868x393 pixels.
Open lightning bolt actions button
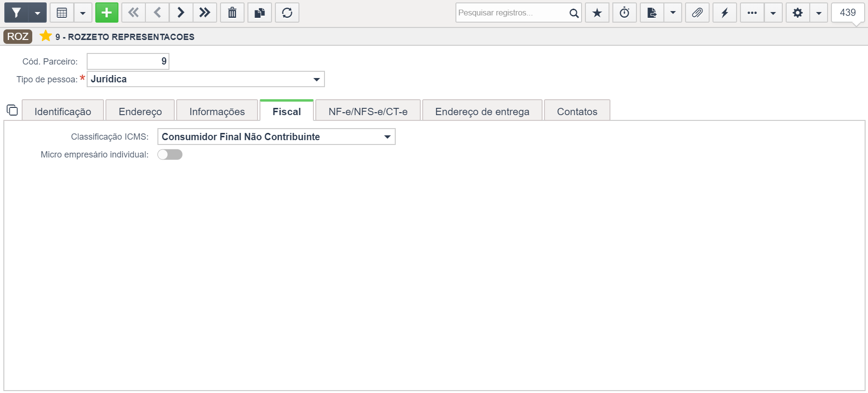[x=725, y=13]
